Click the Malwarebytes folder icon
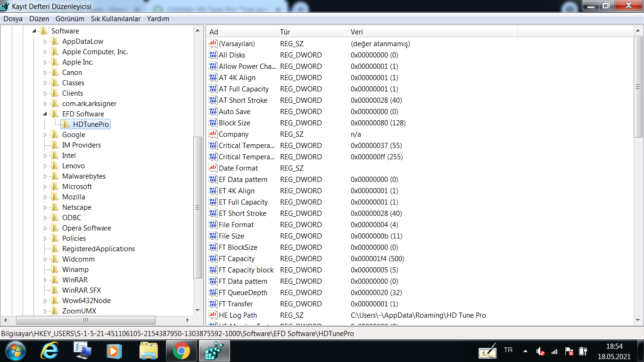 [x=55, y=176]
